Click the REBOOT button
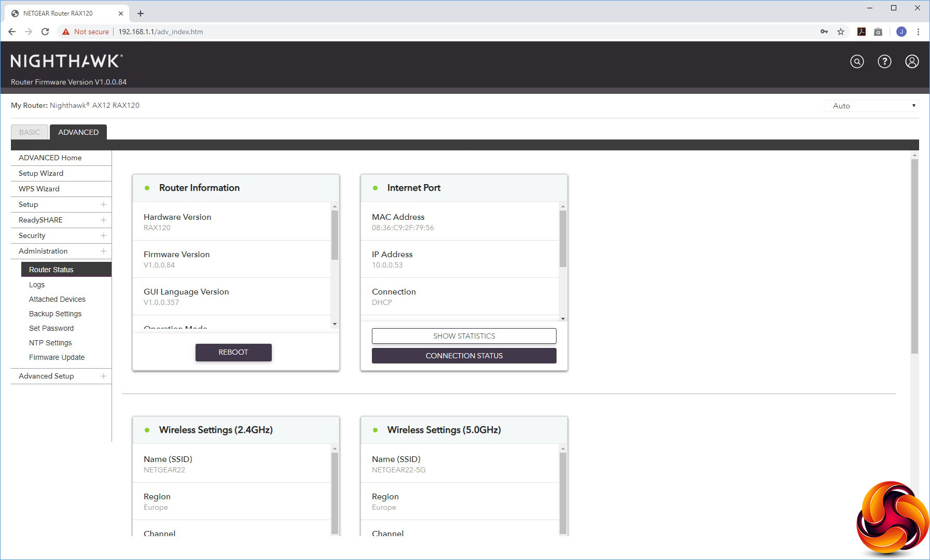 tap(233, 352)
